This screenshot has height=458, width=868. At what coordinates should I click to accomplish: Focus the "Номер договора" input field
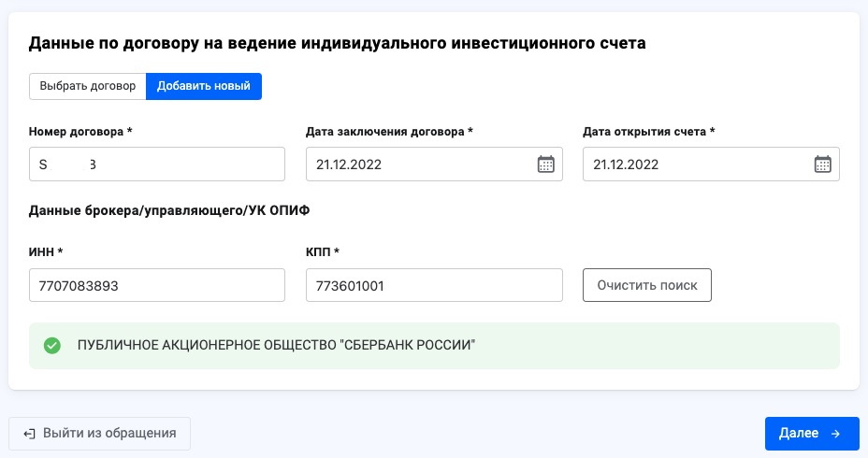point(157,165)
